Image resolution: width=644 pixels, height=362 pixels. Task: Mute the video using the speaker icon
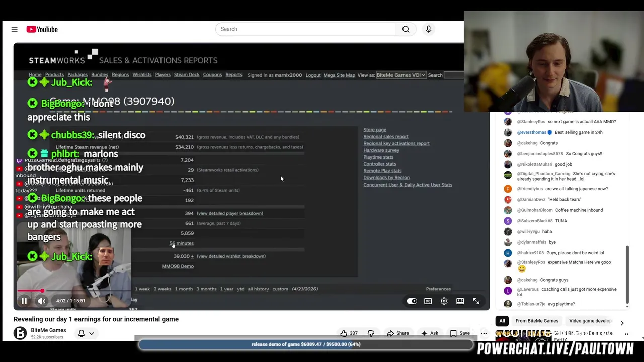pos(41,301)
